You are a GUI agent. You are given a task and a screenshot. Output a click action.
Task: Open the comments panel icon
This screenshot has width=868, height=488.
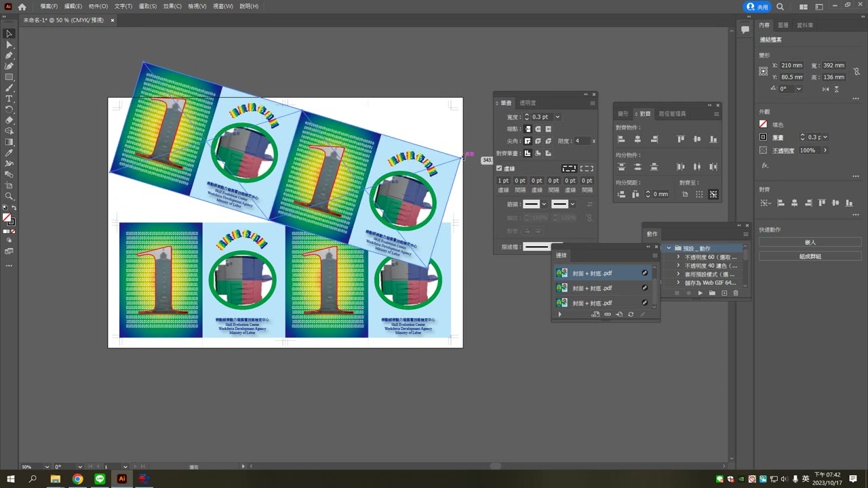pos(745,29)
